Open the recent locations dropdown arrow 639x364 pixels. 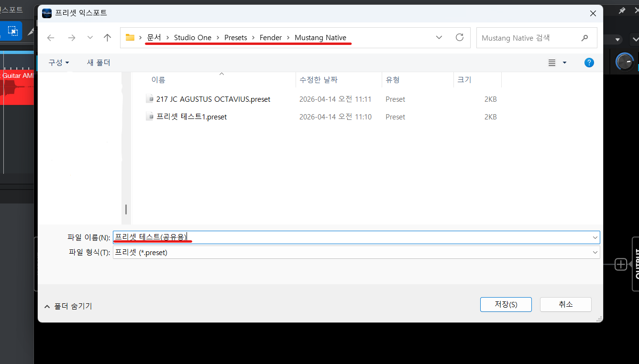coord(90,38)
